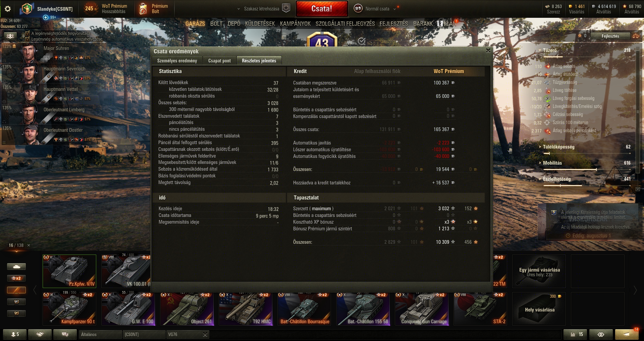Open the notifications megaphone button
Viewport: 644px width, 341px height.
(x=627, y=334)
